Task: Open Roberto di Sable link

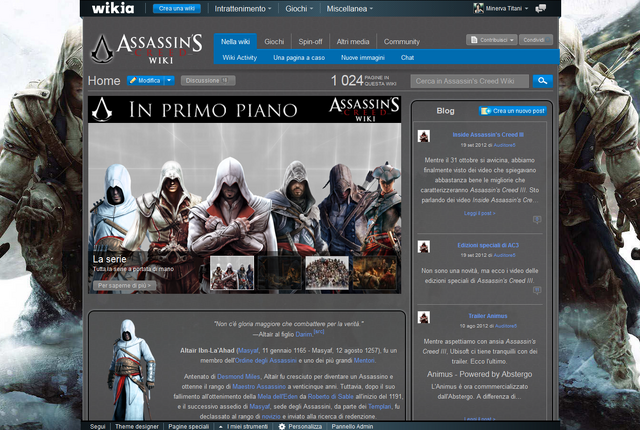Action: (331, 396)
